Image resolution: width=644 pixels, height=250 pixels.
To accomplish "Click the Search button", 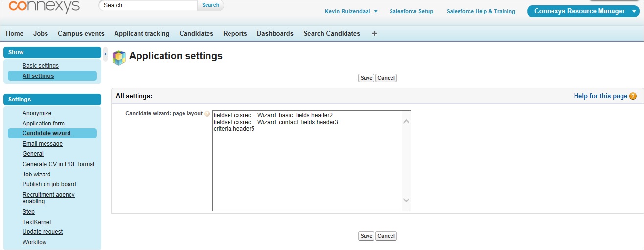I will tap(210, 5).
